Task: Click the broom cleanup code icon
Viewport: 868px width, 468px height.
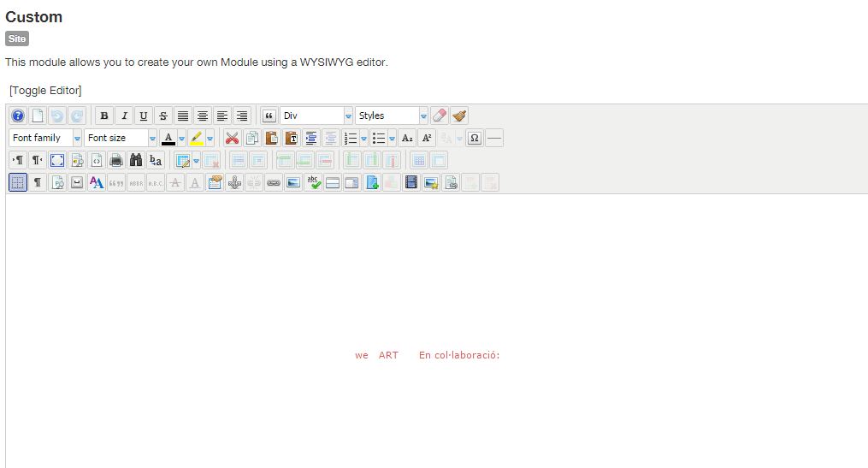Action: tap(459, 116)
